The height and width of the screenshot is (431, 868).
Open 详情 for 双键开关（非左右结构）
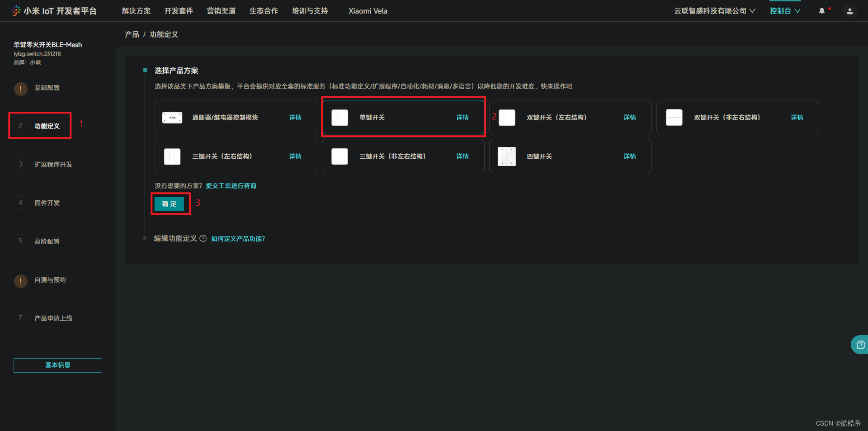pos(797,118)
